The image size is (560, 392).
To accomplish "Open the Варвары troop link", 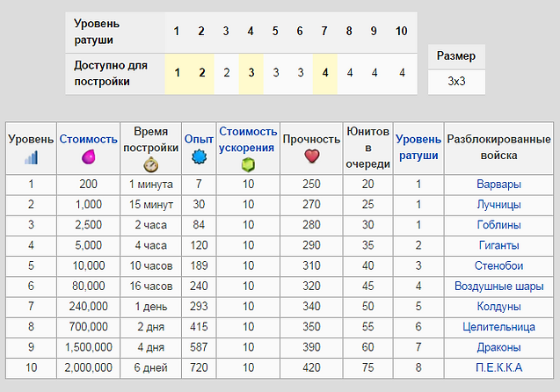I will [498, 185].
